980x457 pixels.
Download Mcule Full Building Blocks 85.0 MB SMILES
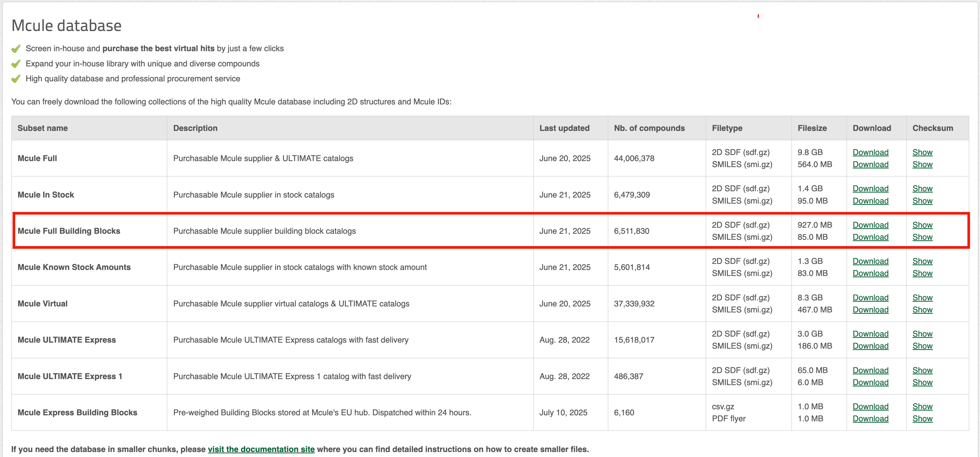pos(870,237)
